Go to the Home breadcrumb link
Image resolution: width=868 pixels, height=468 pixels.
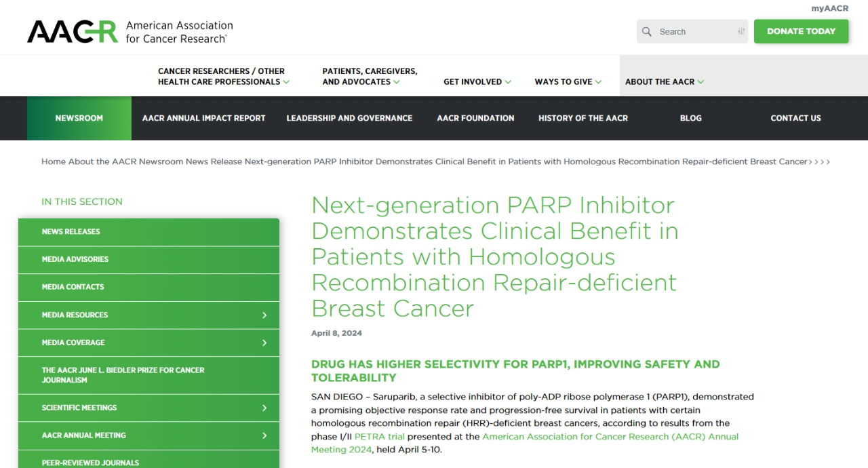click(x=54, y=161)
